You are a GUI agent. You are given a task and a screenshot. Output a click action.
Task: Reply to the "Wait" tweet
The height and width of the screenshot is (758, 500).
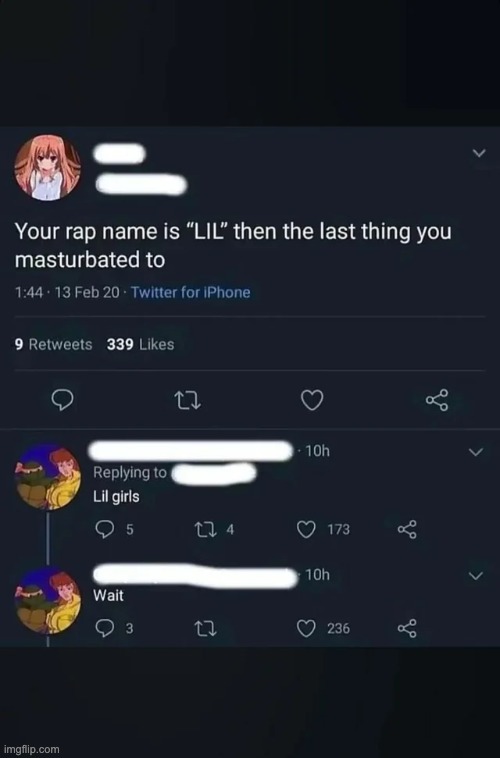[114, 628]
